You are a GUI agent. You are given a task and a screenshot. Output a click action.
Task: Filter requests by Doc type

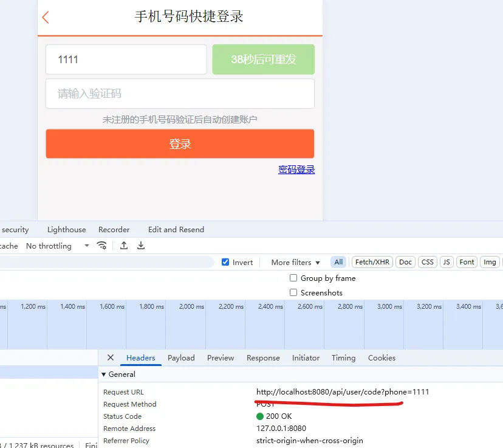click(405, 262)
